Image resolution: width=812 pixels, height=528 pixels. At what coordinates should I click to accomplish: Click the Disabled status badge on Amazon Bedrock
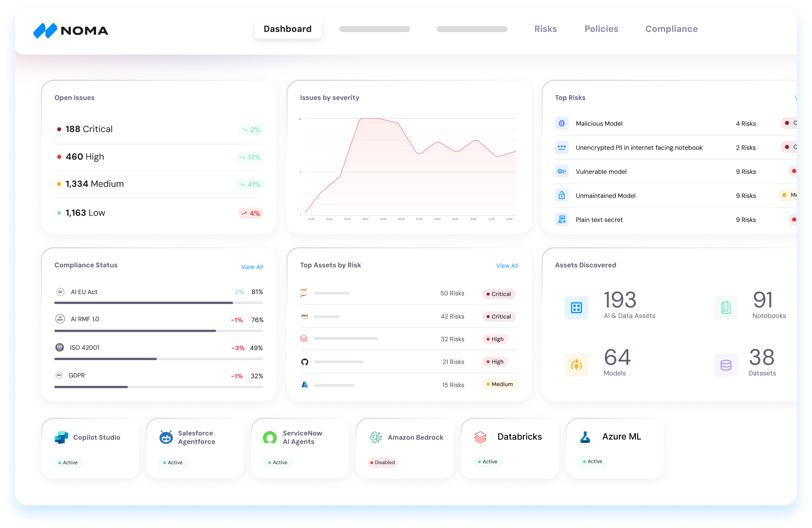pyautogui.click(x=383, y=463)
